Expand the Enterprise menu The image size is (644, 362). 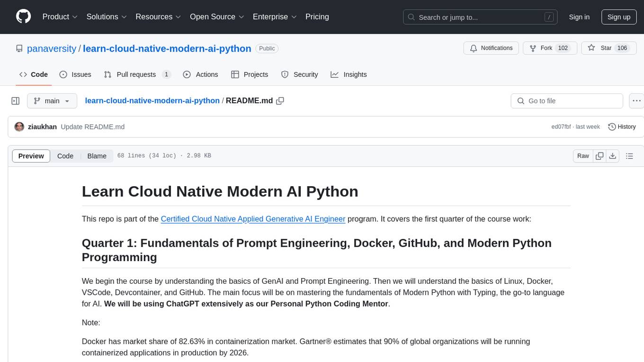(275, 17)
